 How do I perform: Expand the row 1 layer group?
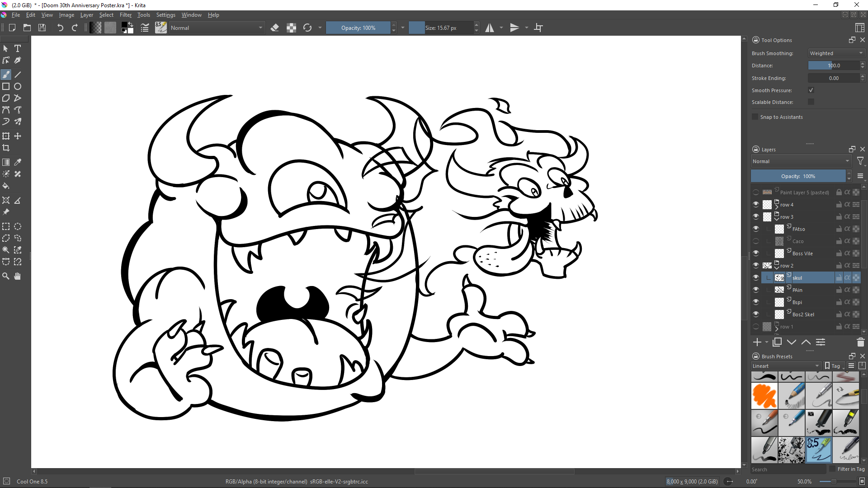pyautogui.click(x=777, y=328)
